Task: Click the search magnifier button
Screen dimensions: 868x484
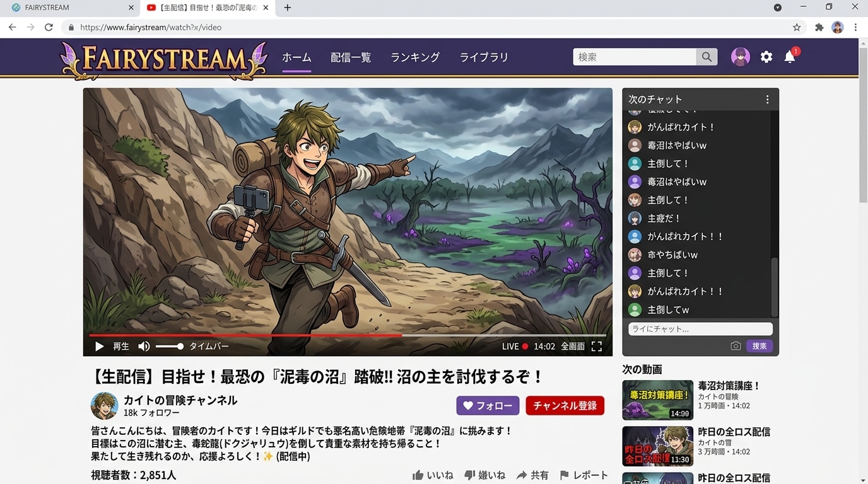Action: tap(707, 57)
